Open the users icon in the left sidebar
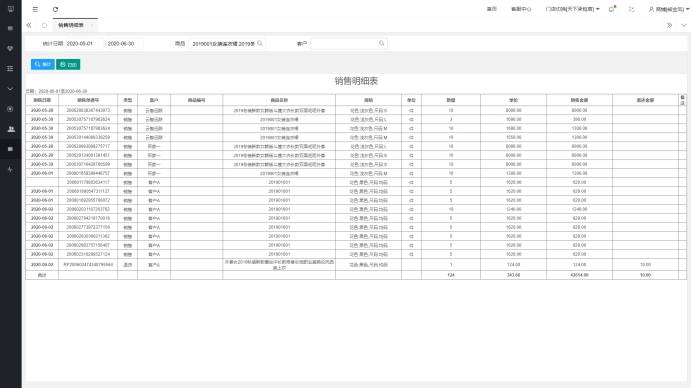Screen dimensions: 692x389 pyautogui.click(x=11, y=129)
